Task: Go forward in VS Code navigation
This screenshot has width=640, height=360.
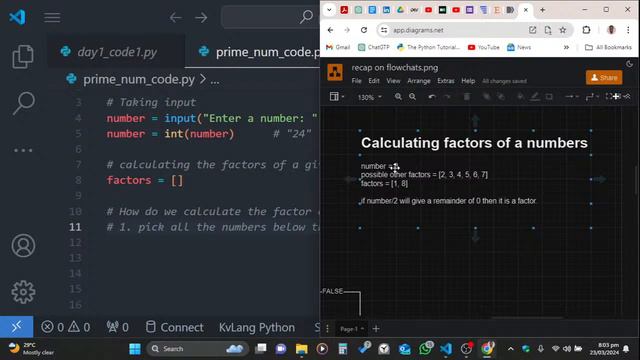Action: (201, 17)
